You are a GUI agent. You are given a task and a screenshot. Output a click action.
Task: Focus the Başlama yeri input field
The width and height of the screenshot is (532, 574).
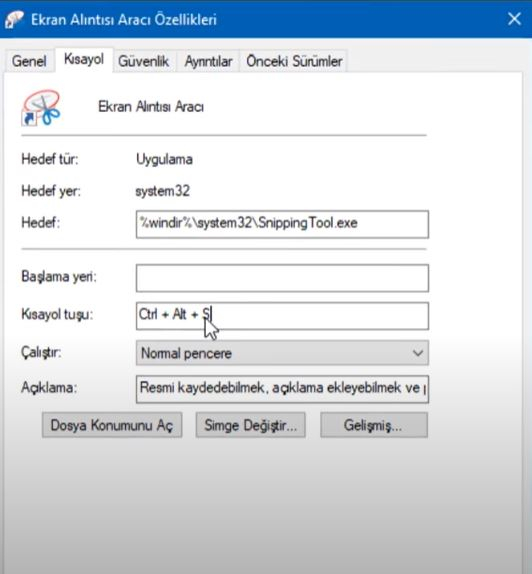tap(282, 278)
